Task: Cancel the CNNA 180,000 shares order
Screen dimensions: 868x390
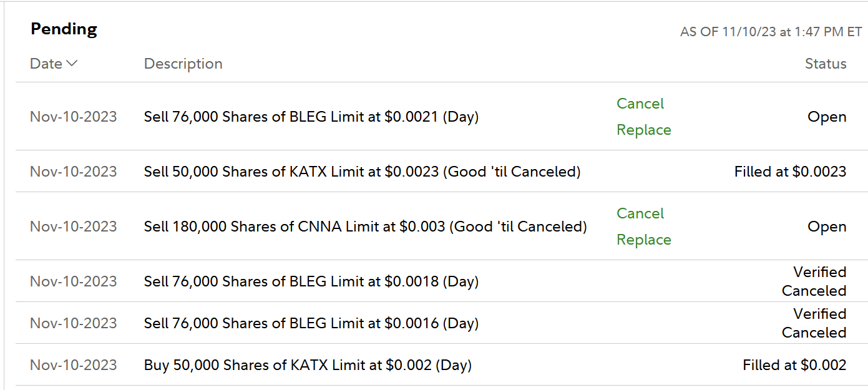Action: click(x=640, y=213)
